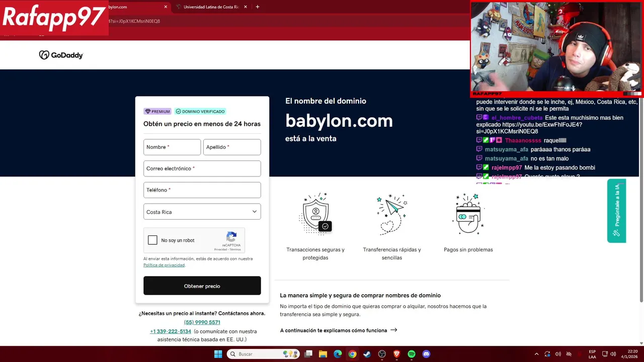Click the webcam overlay video
This screenshot has width=644, height=362.
click(556, 48)
